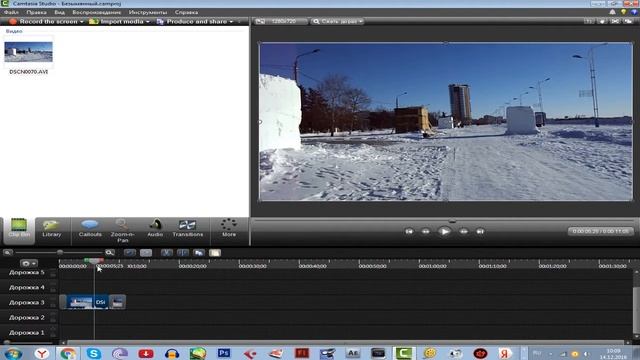Click the split tool on timeline toolbar
The width and height of the screenshot is (640, 360).
(x=182, y=253)
